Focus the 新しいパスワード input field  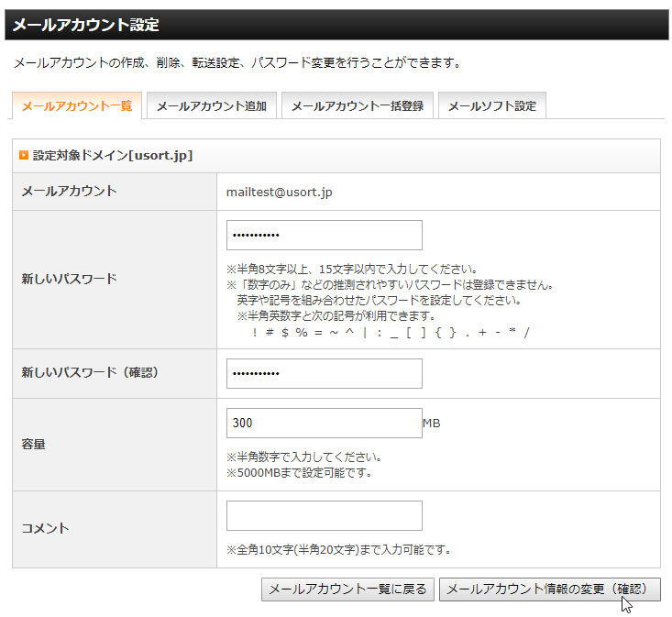coord(324,236)
